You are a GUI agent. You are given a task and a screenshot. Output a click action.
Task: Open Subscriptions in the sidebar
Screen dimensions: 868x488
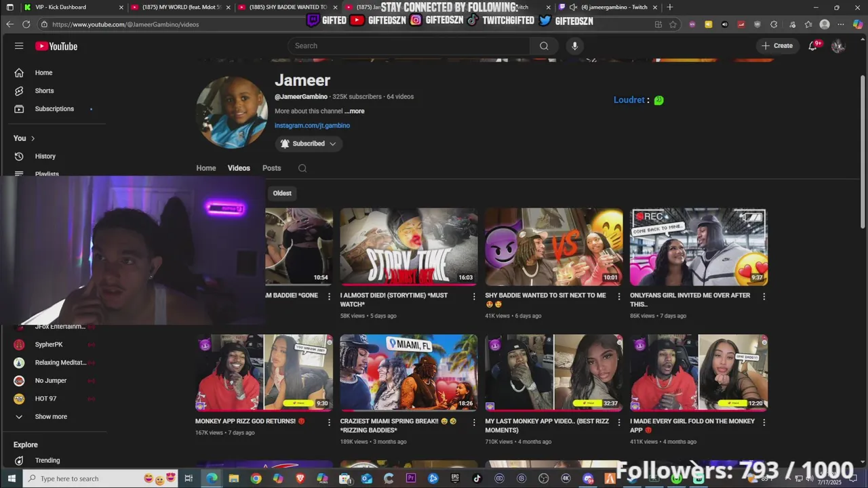click(53, 109)
